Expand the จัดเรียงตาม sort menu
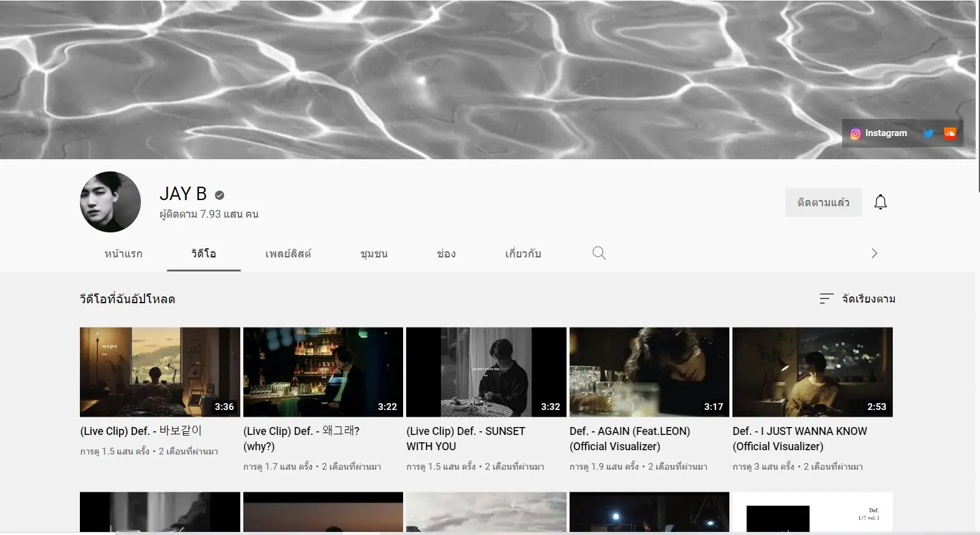This screenshot has width=980, height=535. [868, 299]
